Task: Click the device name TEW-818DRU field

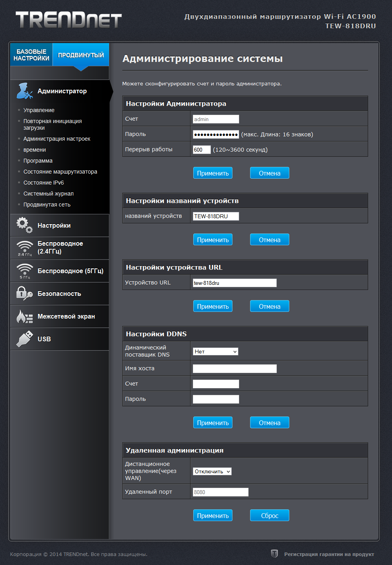Action: (x=216, y=216)
